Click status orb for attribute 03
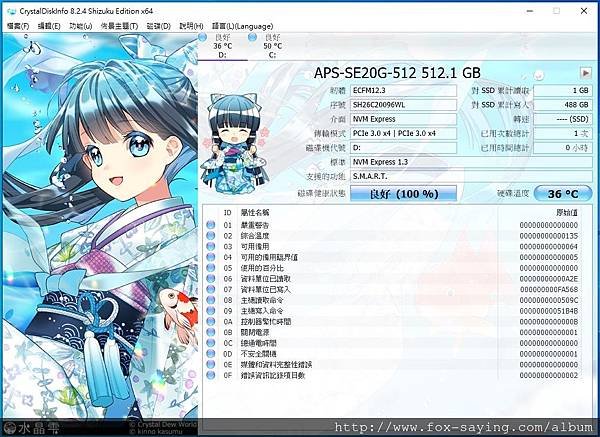The height and width of the screenshot is (437, 600). pyautogui.click(x=210, y=246)
